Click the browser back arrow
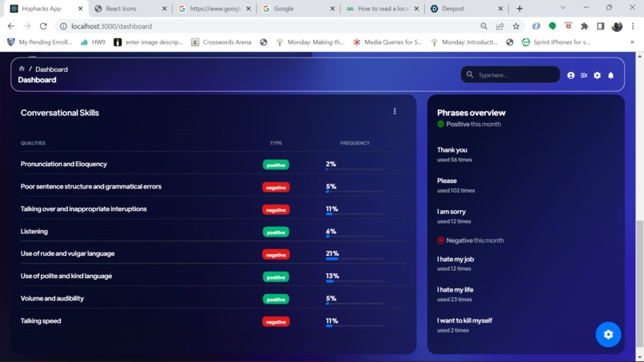This screenshot has height=362, width=644. click(x=11, y=26)
